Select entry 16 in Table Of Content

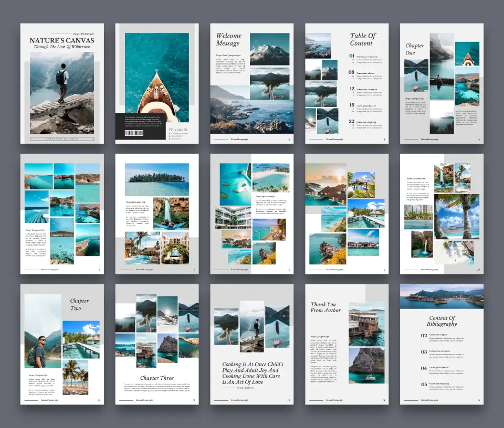366,107
